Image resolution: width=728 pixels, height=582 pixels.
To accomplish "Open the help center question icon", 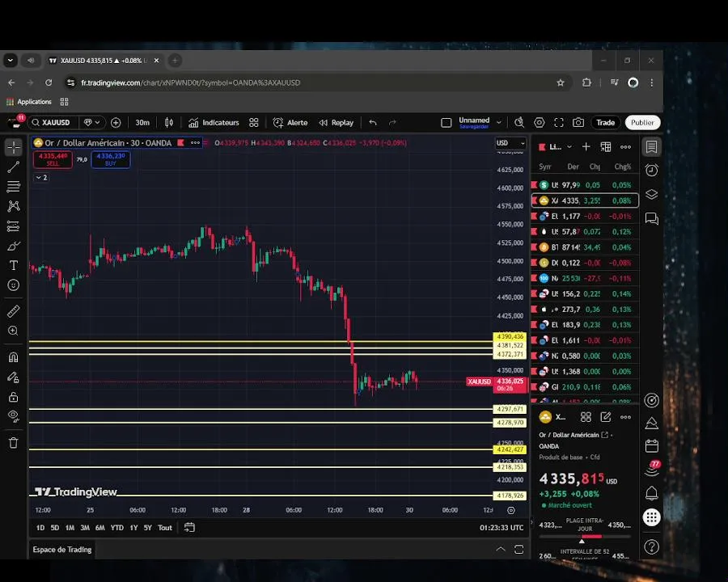I will click(x=651, y=547).
